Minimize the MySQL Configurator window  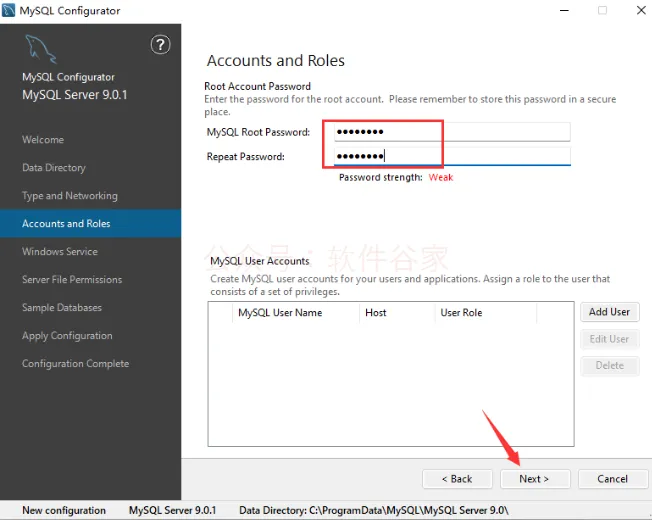point(564,10)
